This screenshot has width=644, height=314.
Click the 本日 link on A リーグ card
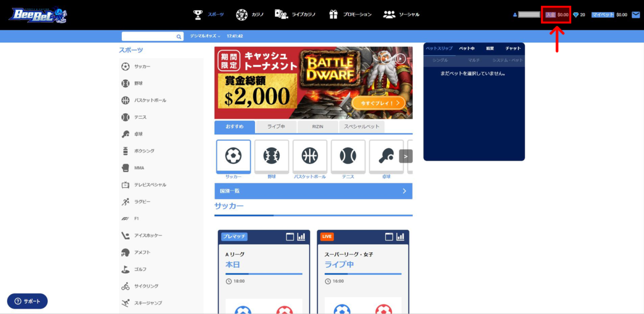pos(233,265)
